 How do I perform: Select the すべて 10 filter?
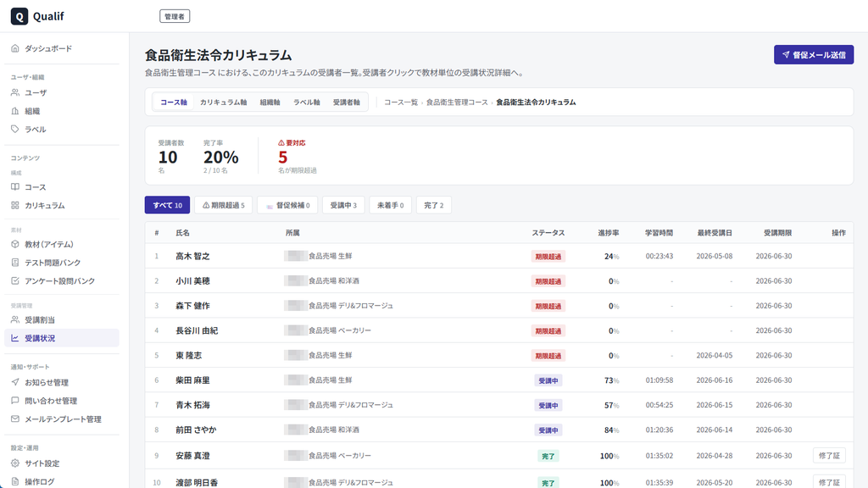[x=167, y=205]
